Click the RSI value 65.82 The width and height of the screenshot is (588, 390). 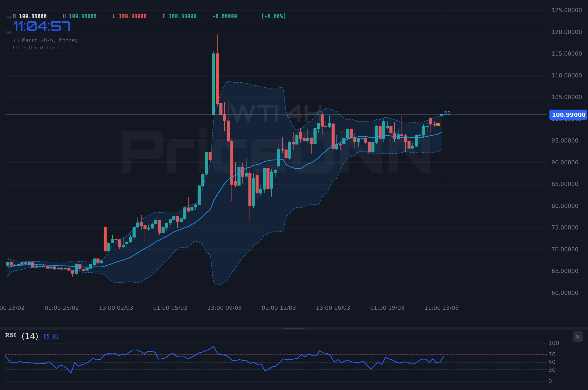point(51,337)
